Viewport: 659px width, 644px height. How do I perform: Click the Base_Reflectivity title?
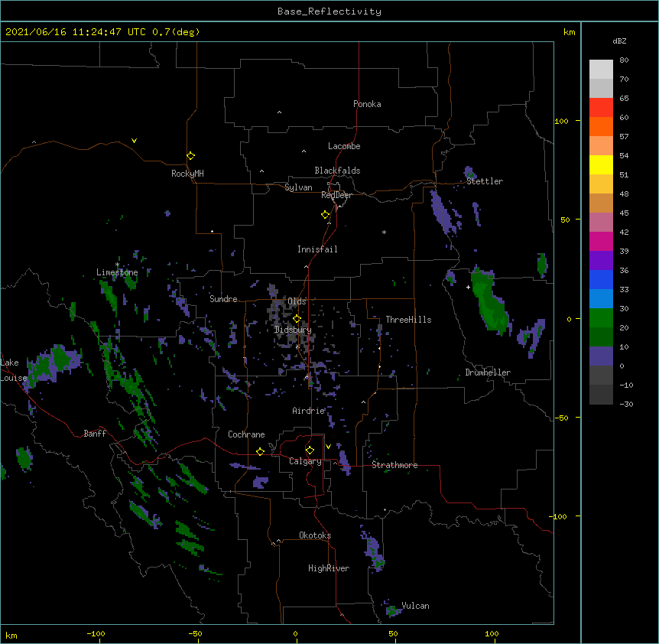329,11
